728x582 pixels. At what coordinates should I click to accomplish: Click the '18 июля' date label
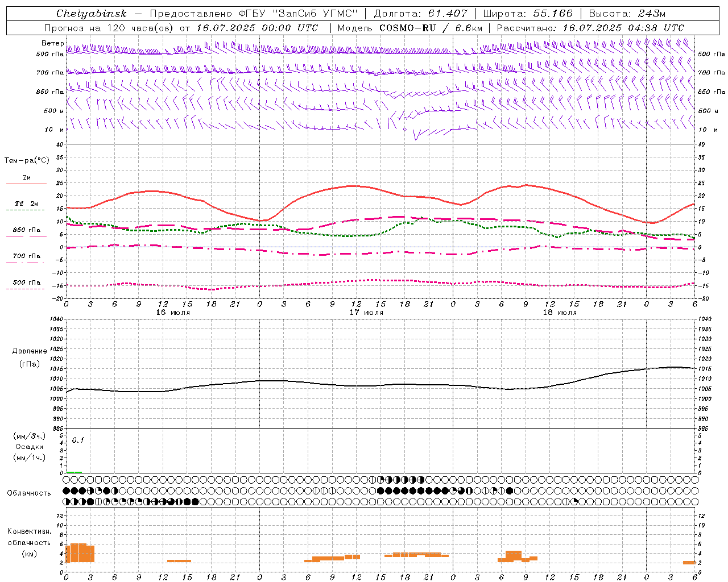pos(560,313)
